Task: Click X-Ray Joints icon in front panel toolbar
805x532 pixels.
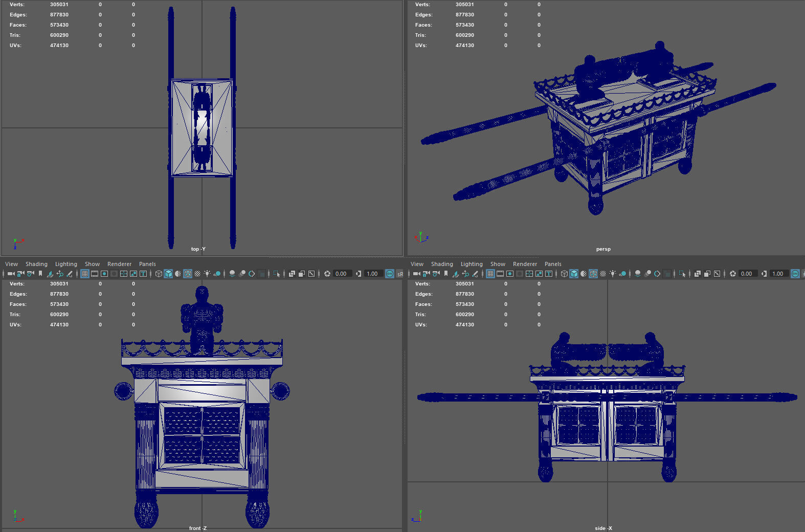Action: click(x=311, y=274)
